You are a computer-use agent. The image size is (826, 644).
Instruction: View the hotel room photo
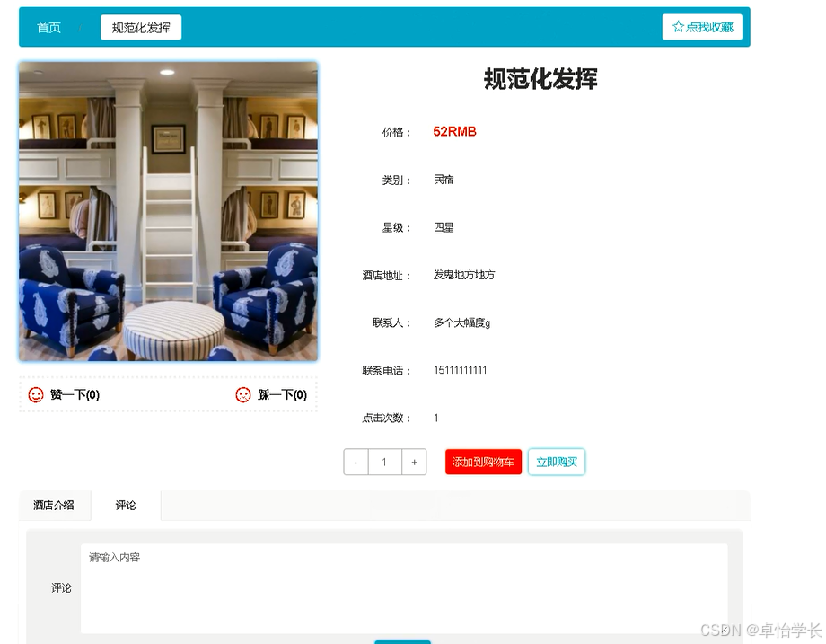pos(167,210)
